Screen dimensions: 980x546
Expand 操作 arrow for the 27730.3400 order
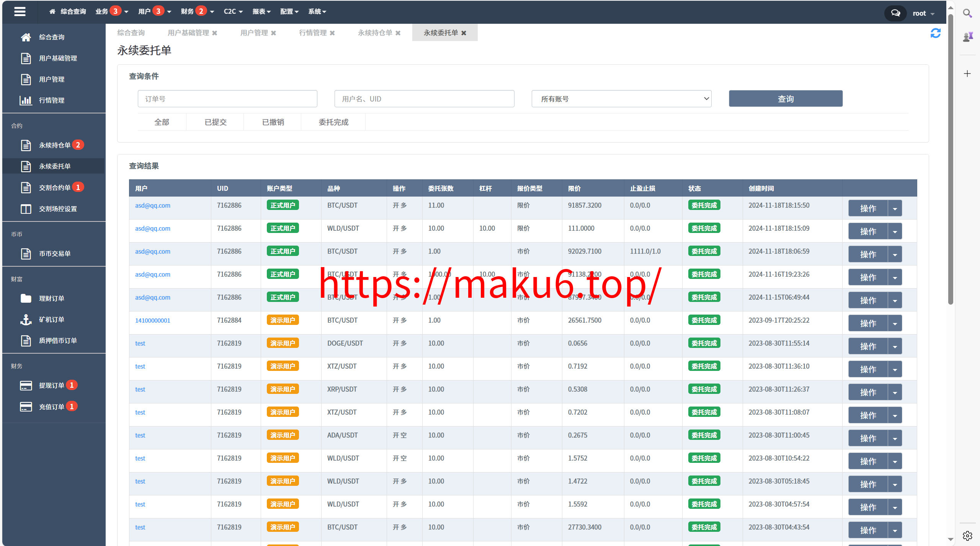pos(895,530)
